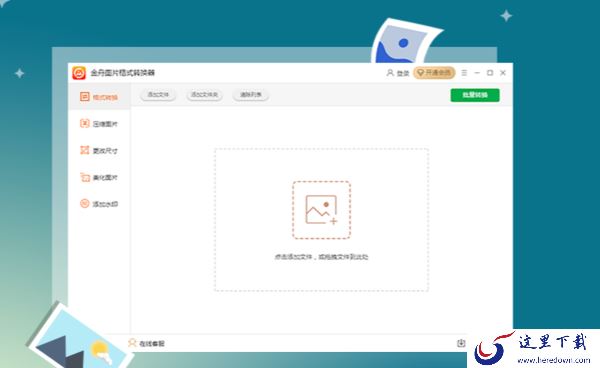
Task: Click the 点击添加文件 hint text below the picture icon
Action: 321,257
